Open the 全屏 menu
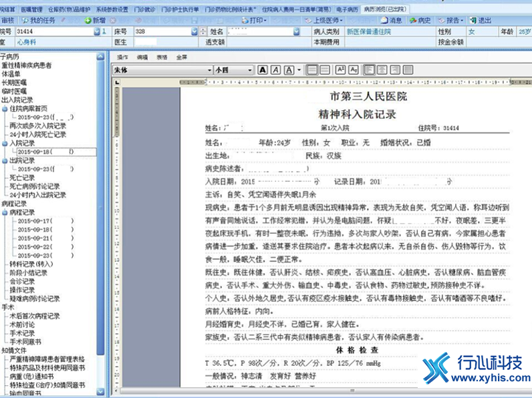Image resolution: width=532 pixels, height=398 pixels. pos(182,57)
